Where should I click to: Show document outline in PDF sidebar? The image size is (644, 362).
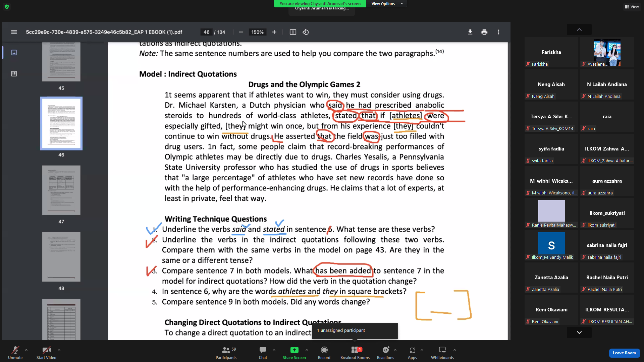click(14, 74)
